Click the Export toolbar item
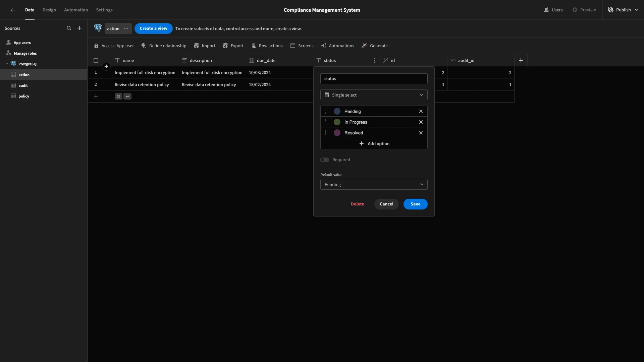 click(233, 46)
